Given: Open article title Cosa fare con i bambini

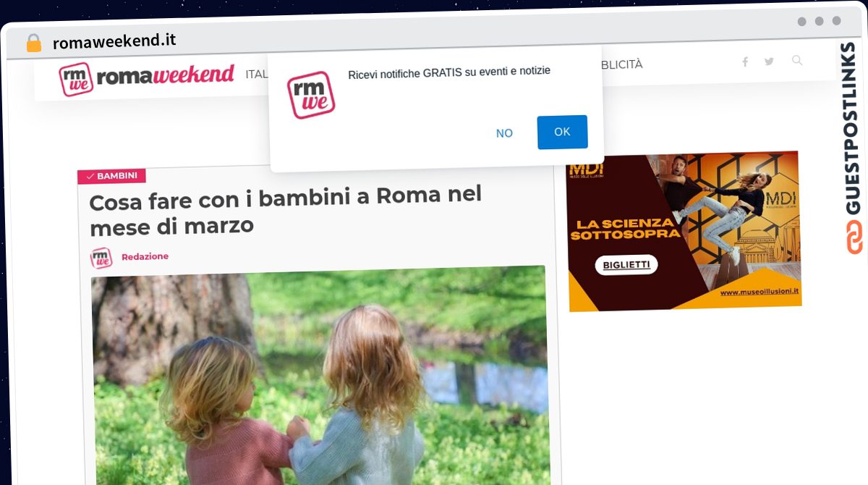Looking at the screenshot, I should pos(285,211).
